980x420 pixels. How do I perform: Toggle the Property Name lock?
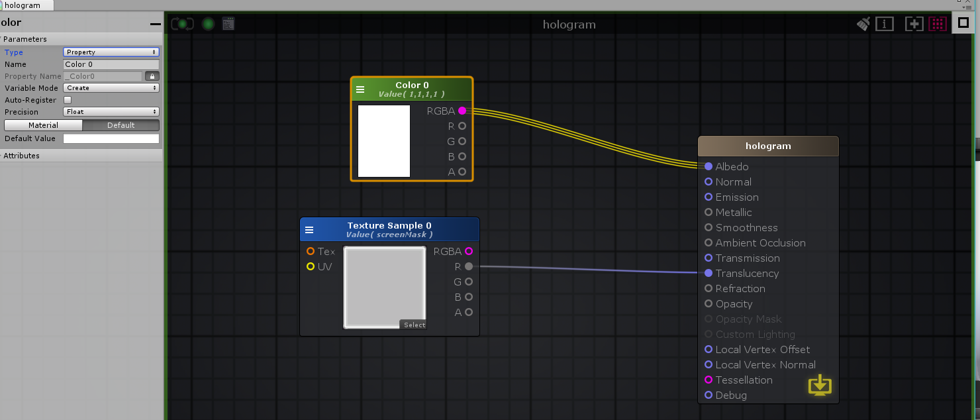[x=153, y=76]
